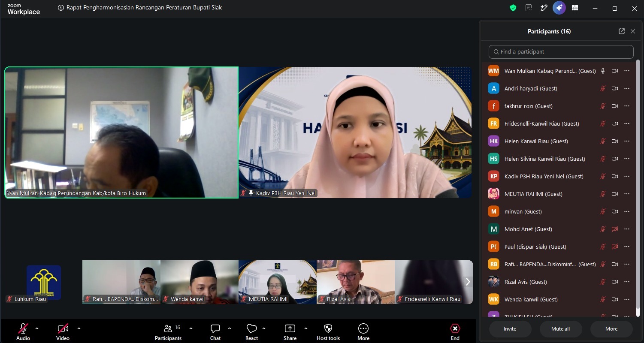Open More button in Participants panel

pos(611,329)
